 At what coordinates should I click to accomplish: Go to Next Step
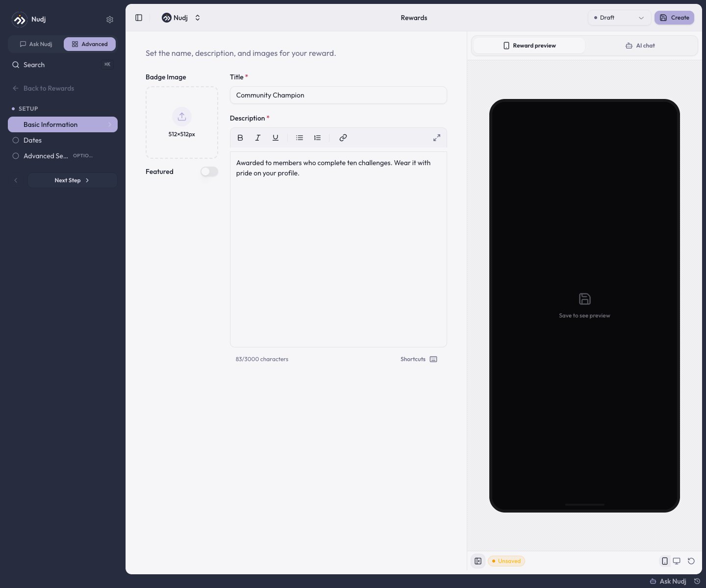point(72,180)
